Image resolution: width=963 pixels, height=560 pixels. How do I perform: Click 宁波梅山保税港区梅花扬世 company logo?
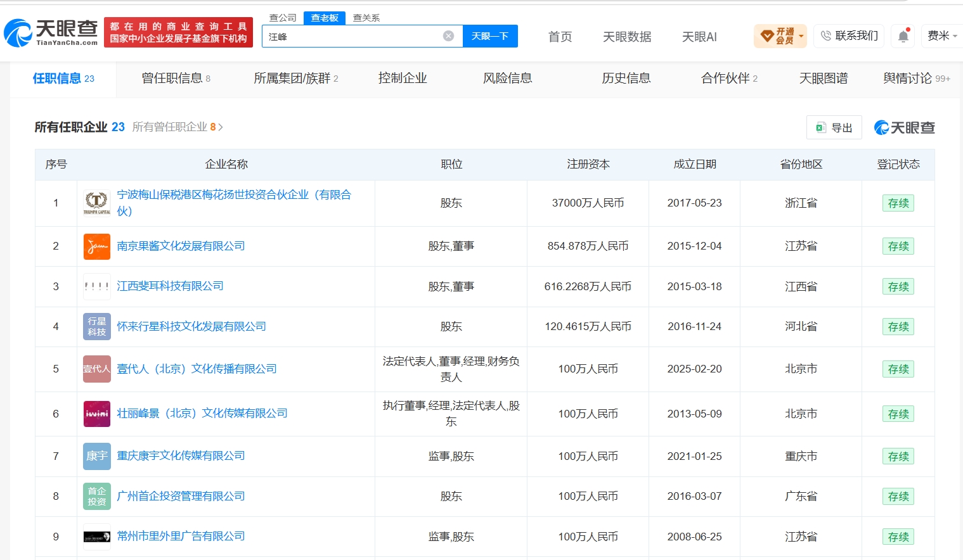97,203
